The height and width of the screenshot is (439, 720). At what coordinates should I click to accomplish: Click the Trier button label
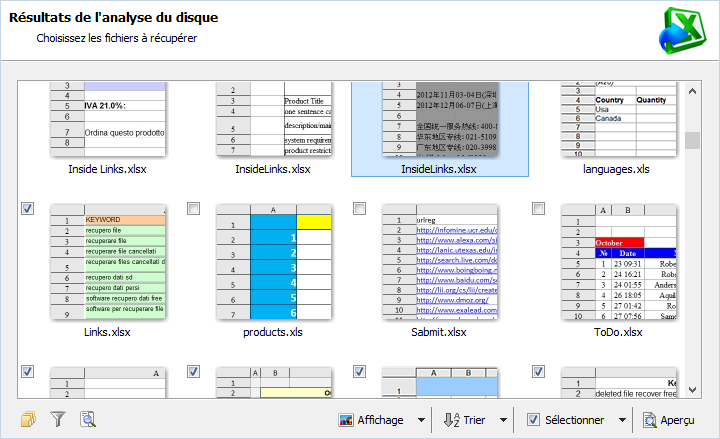click(474, 420)
